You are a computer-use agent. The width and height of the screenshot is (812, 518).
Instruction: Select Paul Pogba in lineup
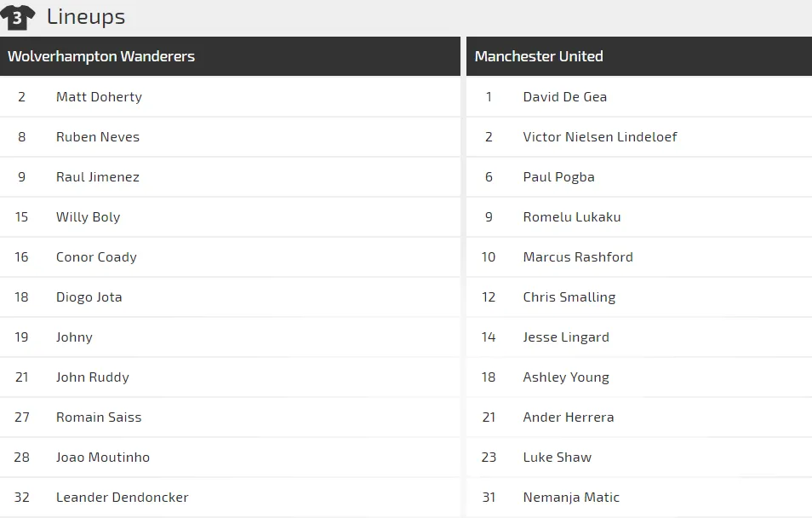click(559, 177)
